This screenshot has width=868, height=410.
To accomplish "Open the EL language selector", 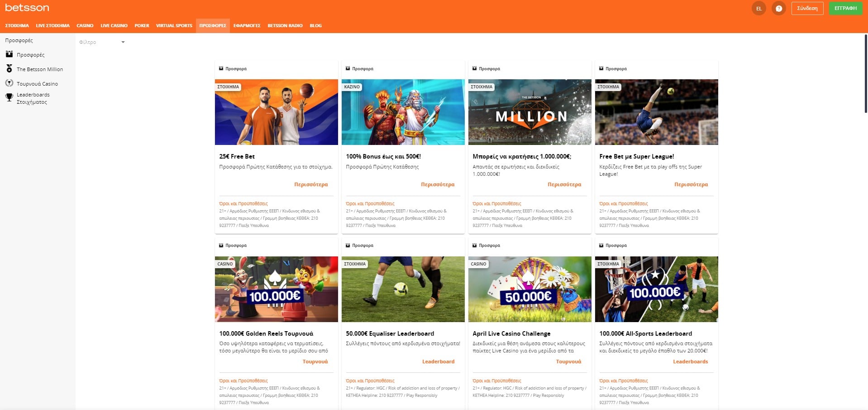I will coord(759,8).
